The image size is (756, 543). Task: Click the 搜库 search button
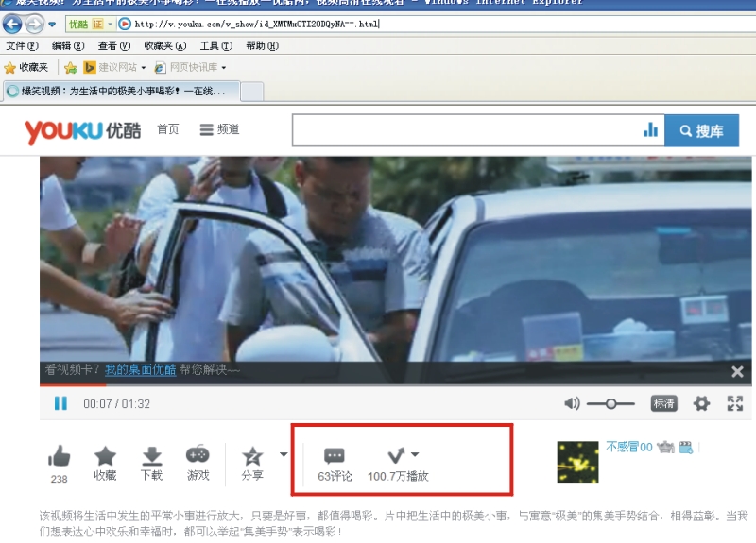tap(701, 131)
